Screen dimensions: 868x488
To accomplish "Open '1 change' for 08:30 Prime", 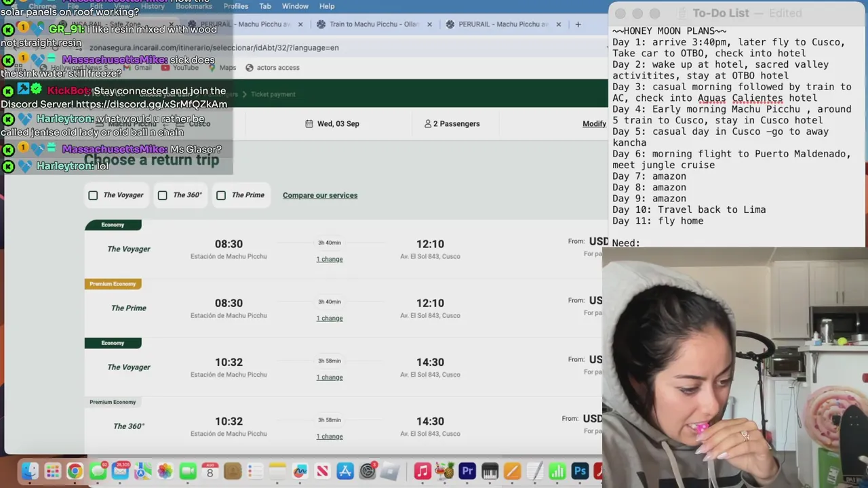I will (x=330, y=318).
